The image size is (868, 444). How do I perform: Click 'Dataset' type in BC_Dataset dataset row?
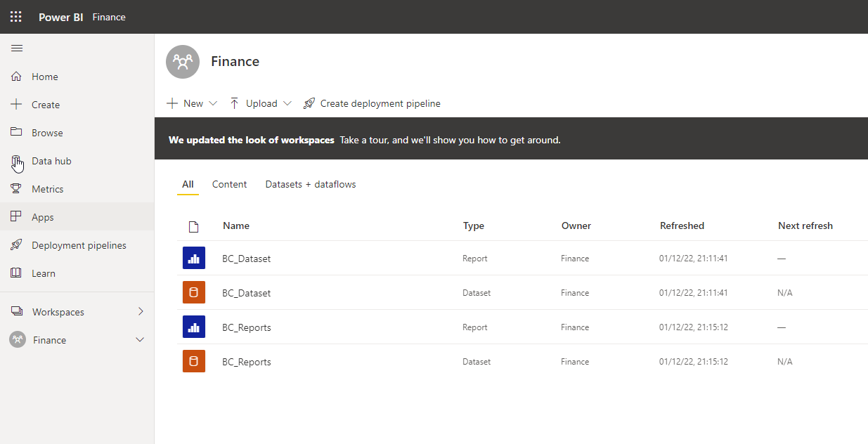tap(477, 293)
